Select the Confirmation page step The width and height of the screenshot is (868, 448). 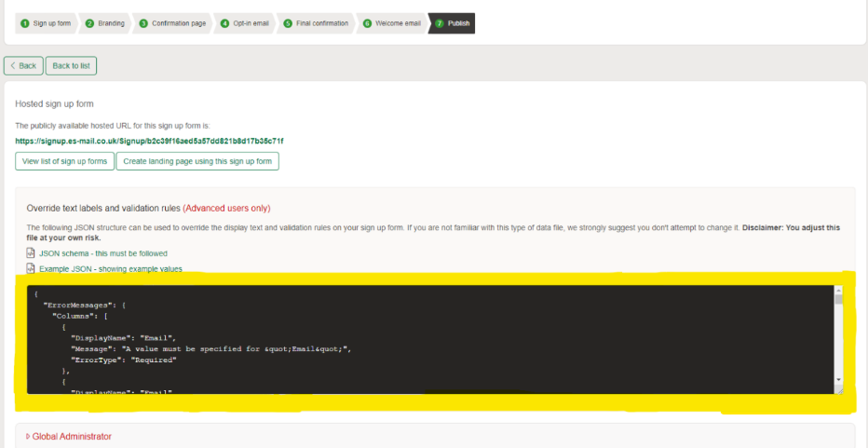[x=174, y=24]
